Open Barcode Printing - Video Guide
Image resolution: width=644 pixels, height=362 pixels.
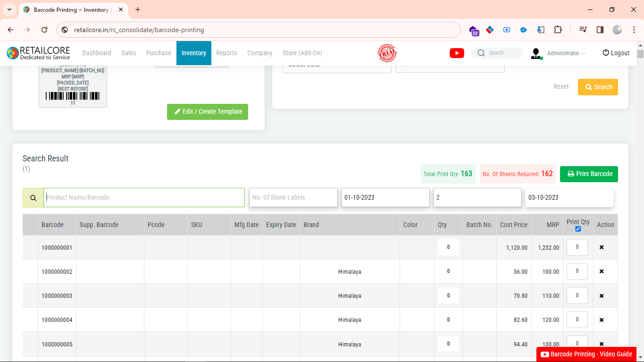click(586, 354)
